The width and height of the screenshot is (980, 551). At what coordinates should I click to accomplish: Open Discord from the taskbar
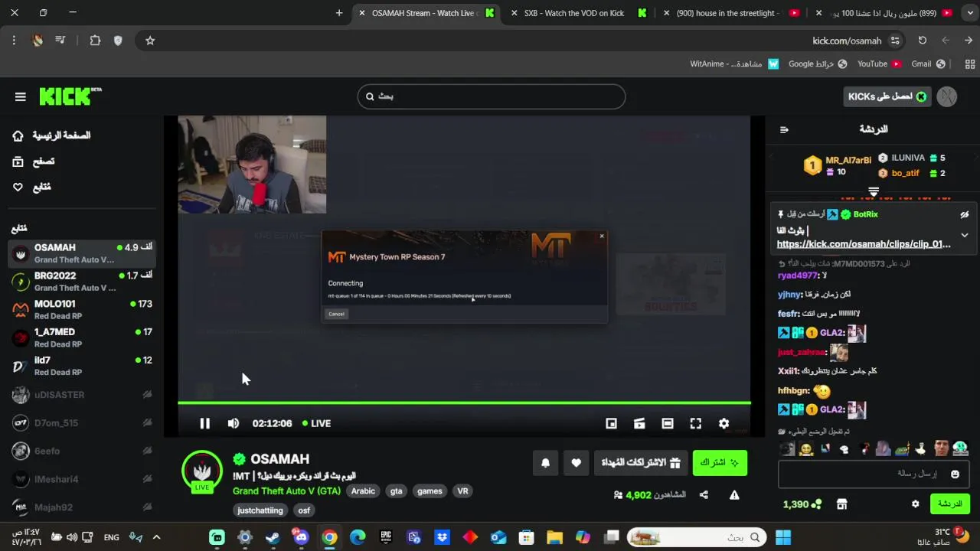(301, 537)
